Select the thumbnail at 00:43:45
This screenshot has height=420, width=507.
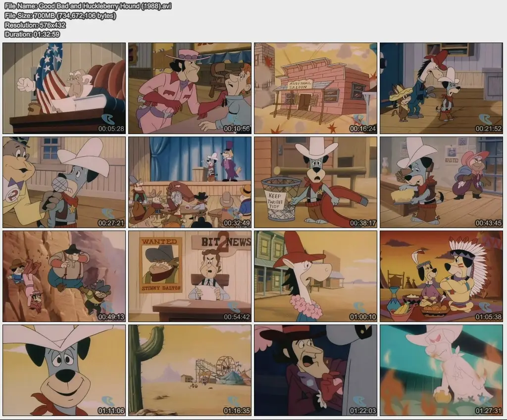(441, 182)
